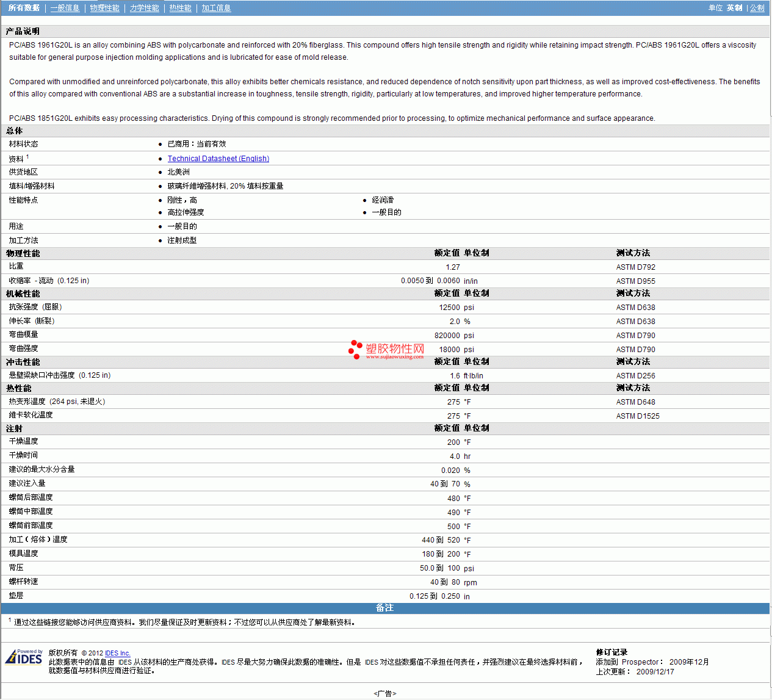Select the 加工（熔体）温度 row label

point(38,539)
